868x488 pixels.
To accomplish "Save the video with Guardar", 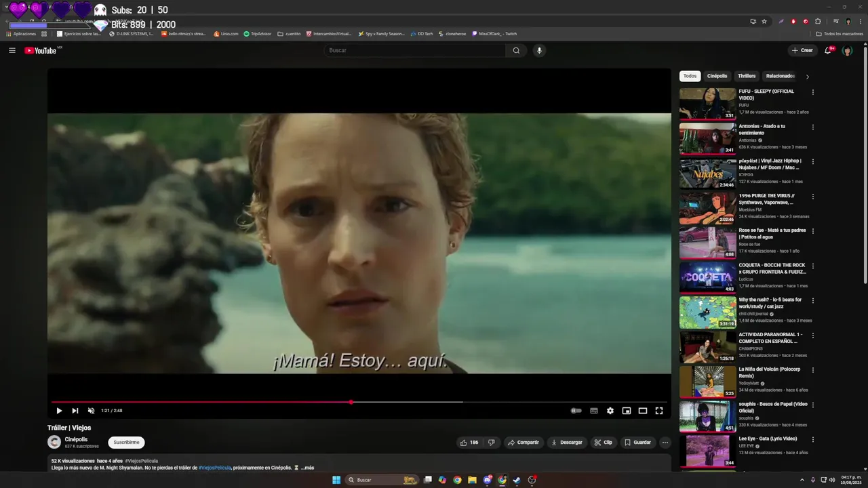I will (637, 443).
